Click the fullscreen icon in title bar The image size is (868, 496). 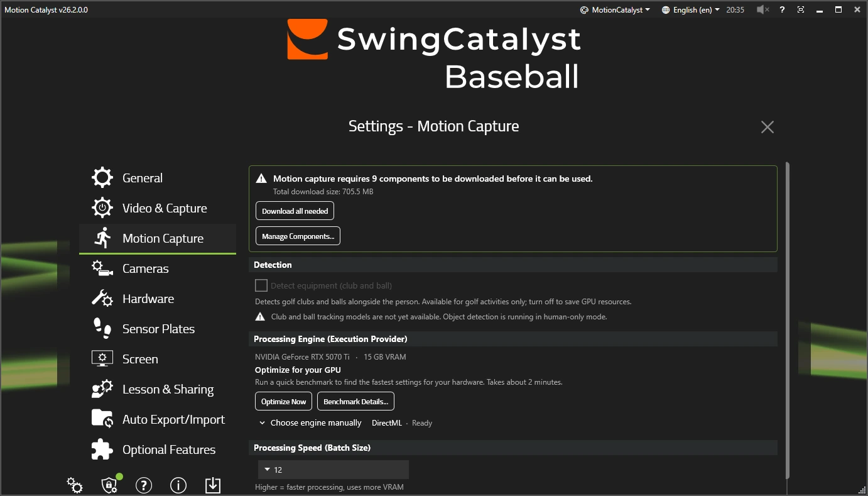801,9
